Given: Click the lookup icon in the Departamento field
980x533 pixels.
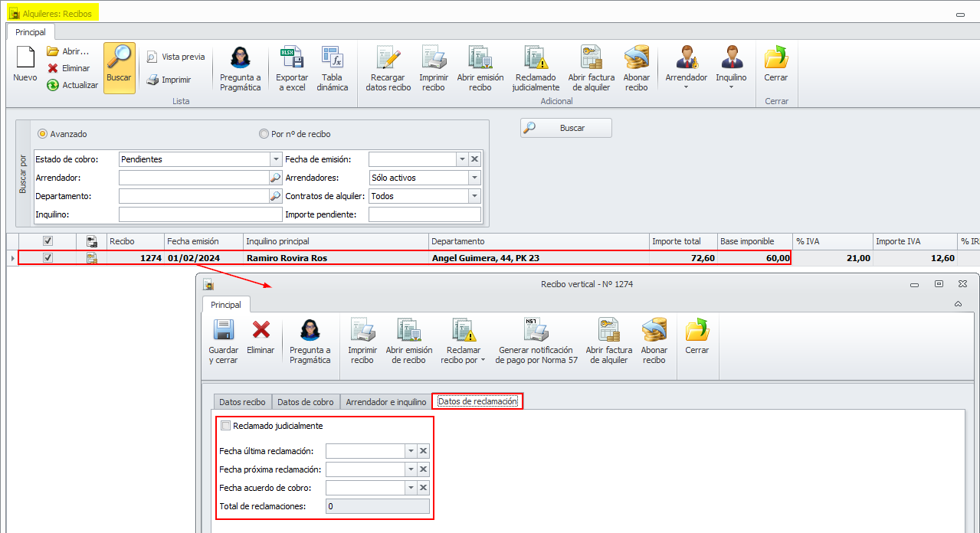Looking at the screenshot, I should (276, 196).
